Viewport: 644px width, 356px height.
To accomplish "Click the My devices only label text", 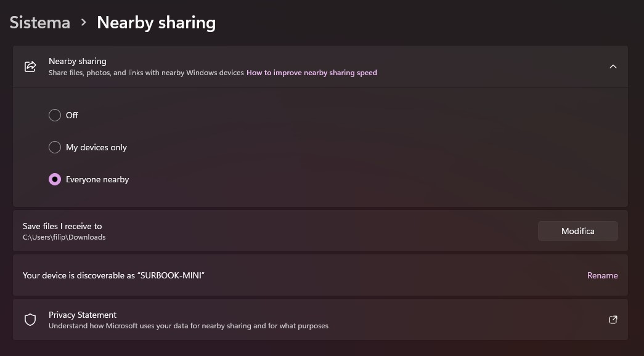I will pyautogui.click(x=96, y=147).
